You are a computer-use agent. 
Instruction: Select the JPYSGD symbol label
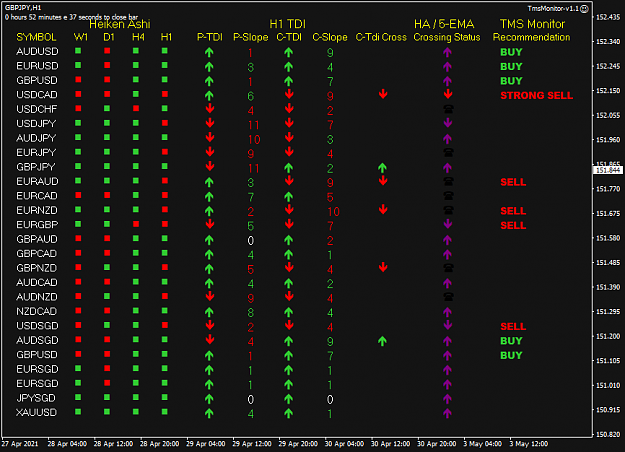point(36,398)
